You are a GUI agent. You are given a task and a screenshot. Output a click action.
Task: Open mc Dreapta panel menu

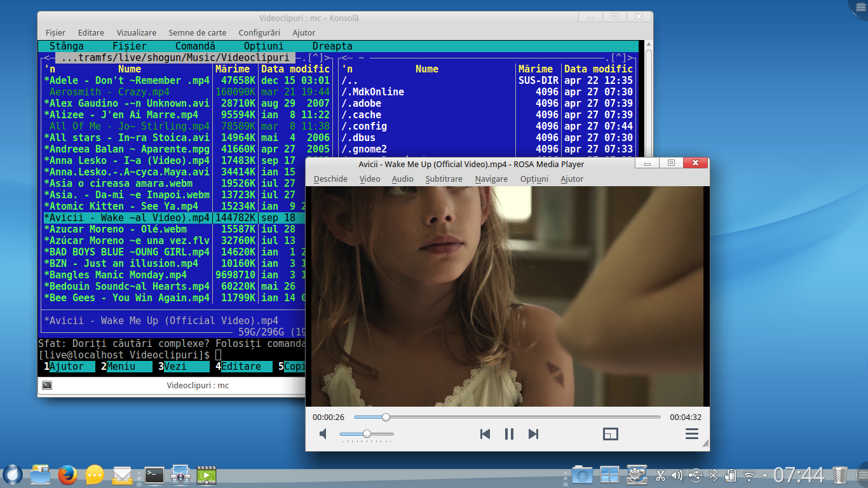332,46
